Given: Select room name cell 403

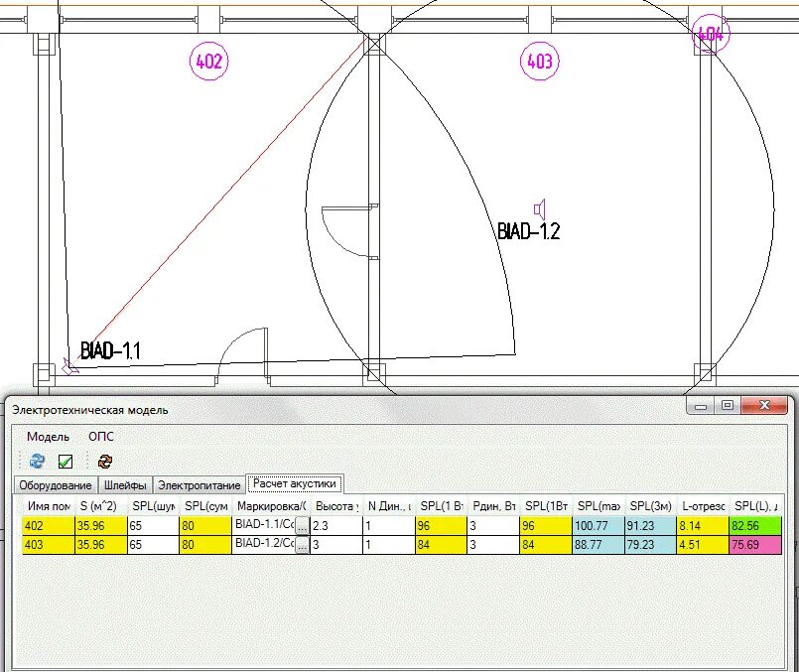Looking at the screenshot, I should (49, 545).
